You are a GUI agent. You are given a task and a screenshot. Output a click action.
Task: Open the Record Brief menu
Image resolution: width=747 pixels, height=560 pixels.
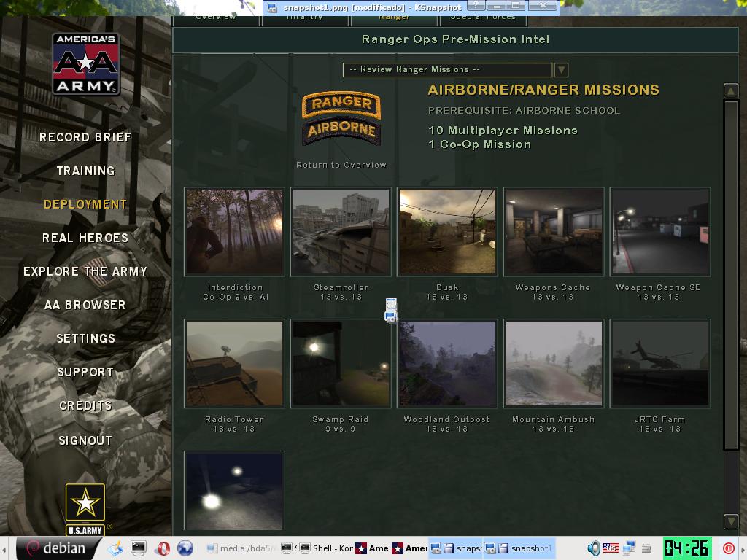coord(85,138)
